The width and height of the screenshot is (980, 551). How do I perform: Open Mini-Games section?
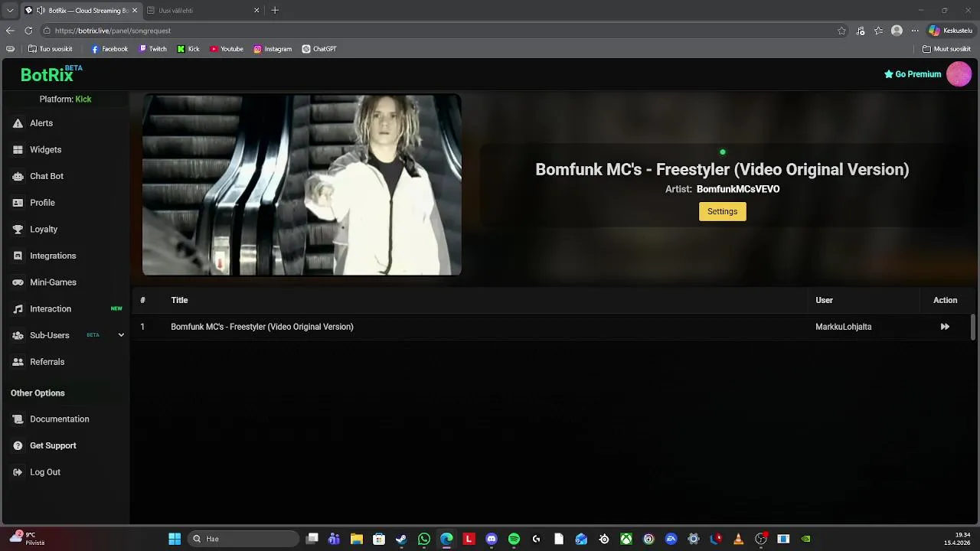[52, 282]
